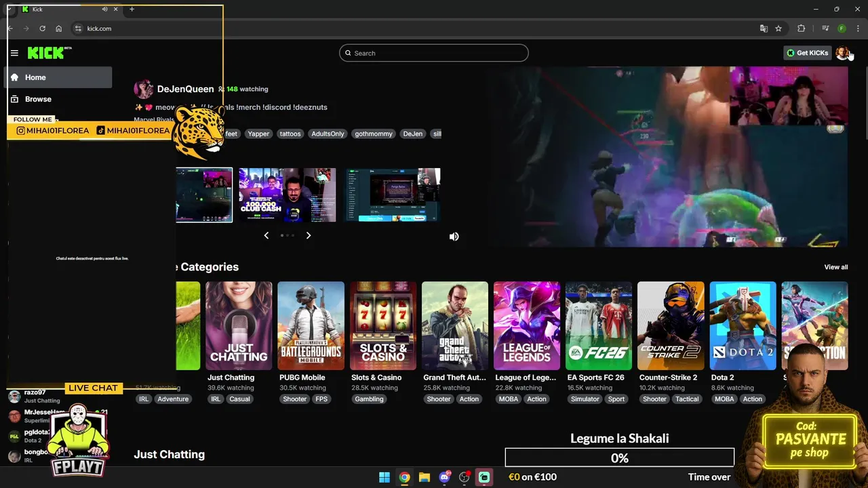
Task: Focus the Kick Search field
Action: pyautogui.click(x=434, y=53)
